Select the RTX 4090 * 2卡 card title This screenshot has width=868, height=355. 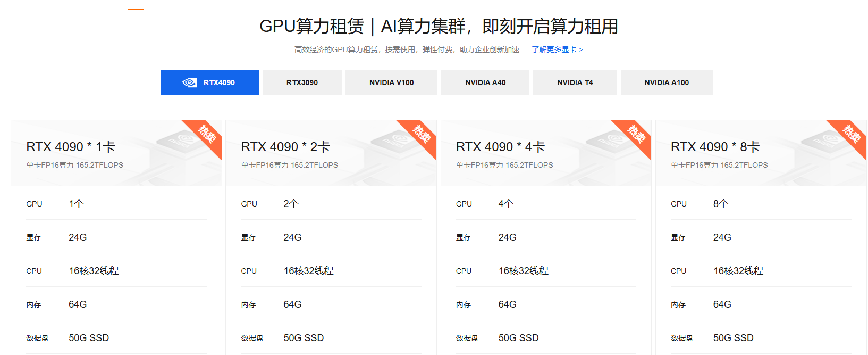285,147
